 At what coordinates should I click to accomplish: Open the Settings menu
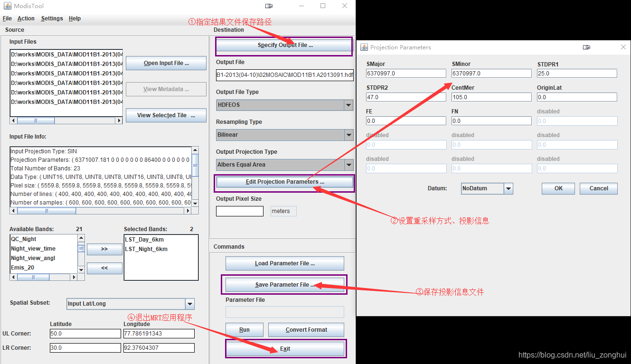[52, 19]
